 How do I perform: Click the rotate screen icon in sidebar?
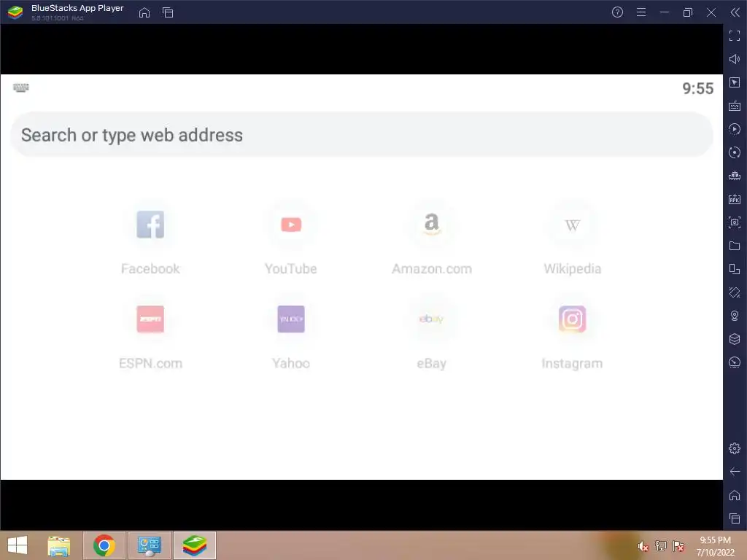(x=735, y=292)
